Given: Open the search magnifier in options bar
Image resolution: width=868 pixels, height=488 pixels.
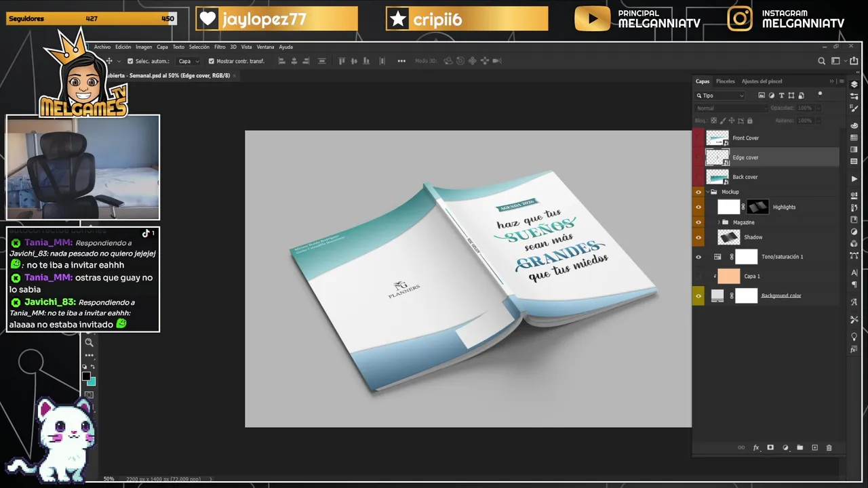Looking at the screenshot, I should pos(822,61).
